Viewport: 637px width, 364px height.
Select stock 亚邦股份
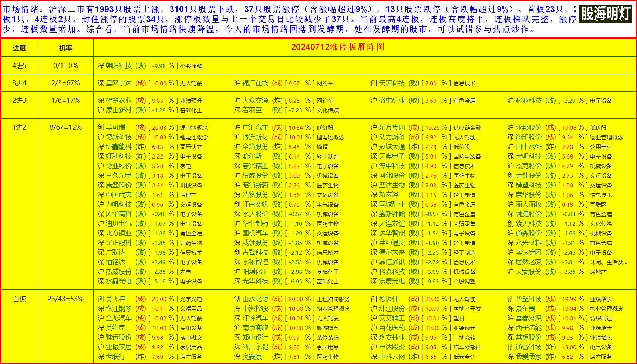(529, 127)
